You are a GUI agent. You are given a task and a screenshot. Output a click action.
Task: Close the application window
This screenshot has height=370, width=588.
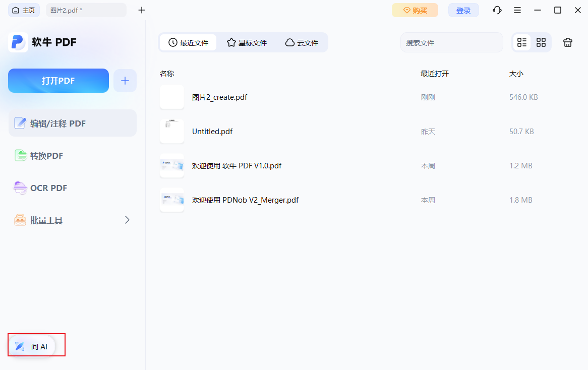578,10
